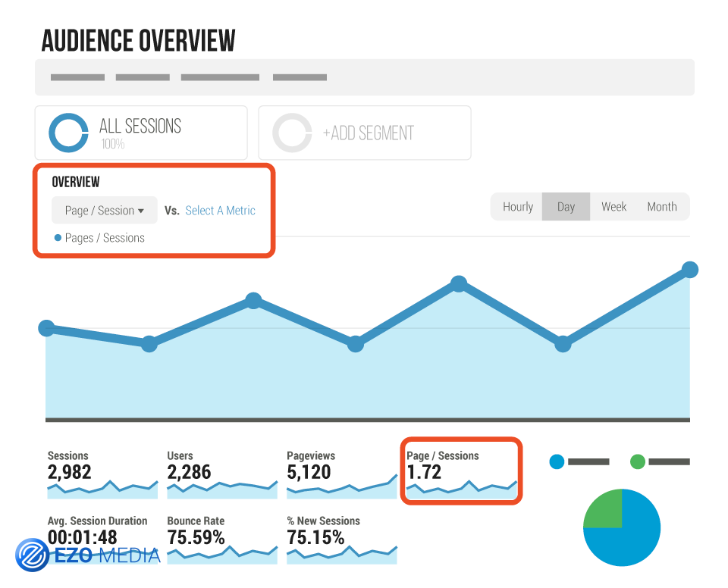Click the Bounce Rate metric label

(x=196, y=521)
